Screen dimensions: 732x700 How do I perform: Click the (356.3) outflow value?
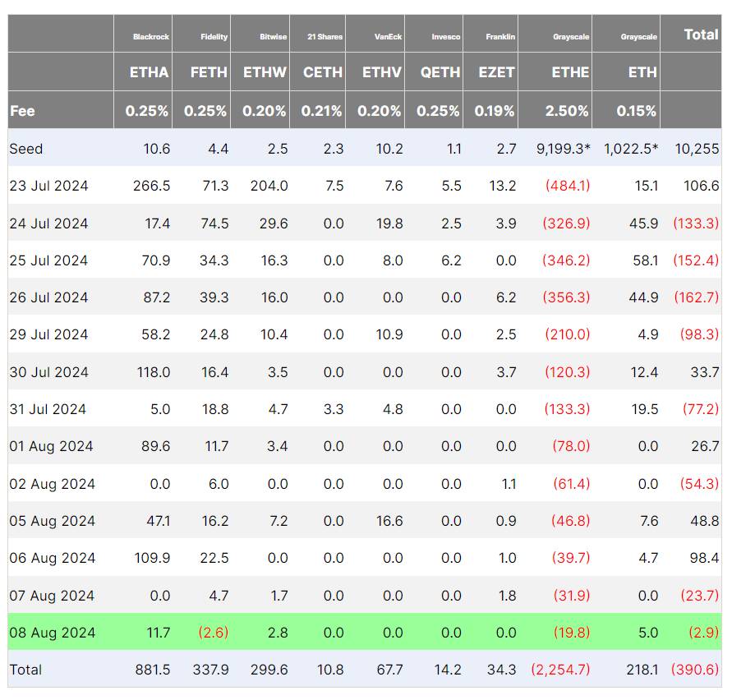pyautogui.click(x=566, y=297)
